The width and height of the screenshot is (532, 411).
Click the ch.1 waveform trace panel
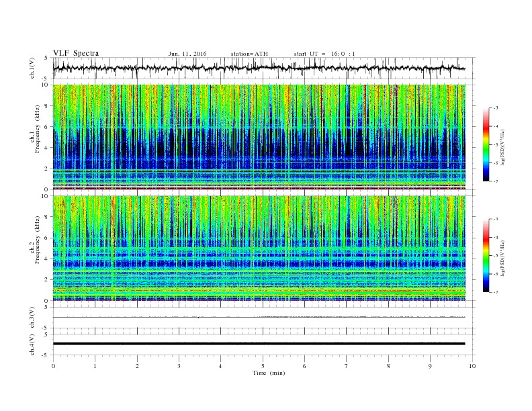(x=264, y=68)
